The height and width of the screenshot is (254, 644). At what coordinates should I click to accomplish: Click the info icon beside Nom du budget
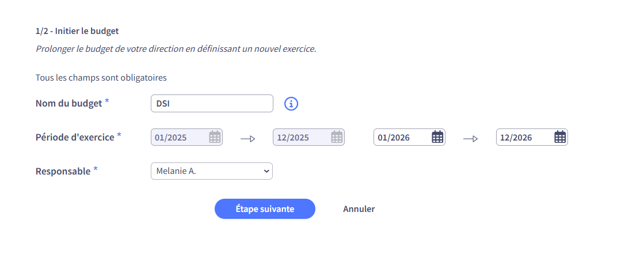[x=291, y=104]
